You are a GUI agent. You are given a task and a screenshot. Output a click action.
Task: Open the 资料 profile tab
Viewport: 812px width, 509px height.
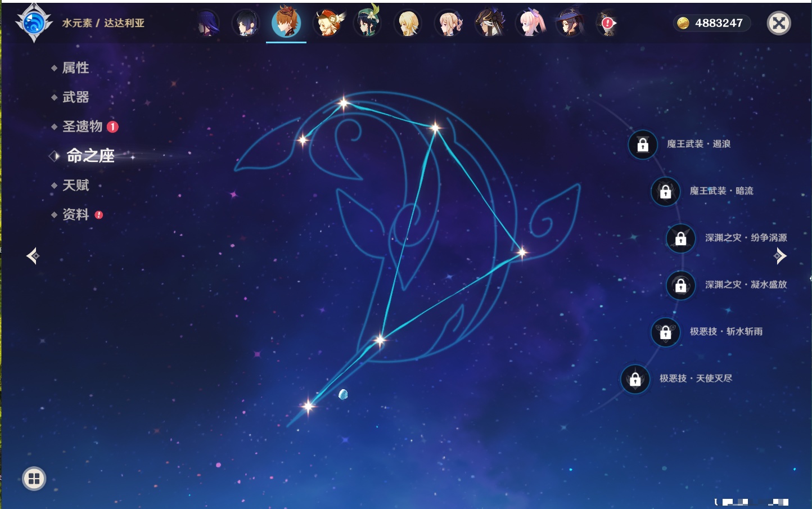pos(75,214)
